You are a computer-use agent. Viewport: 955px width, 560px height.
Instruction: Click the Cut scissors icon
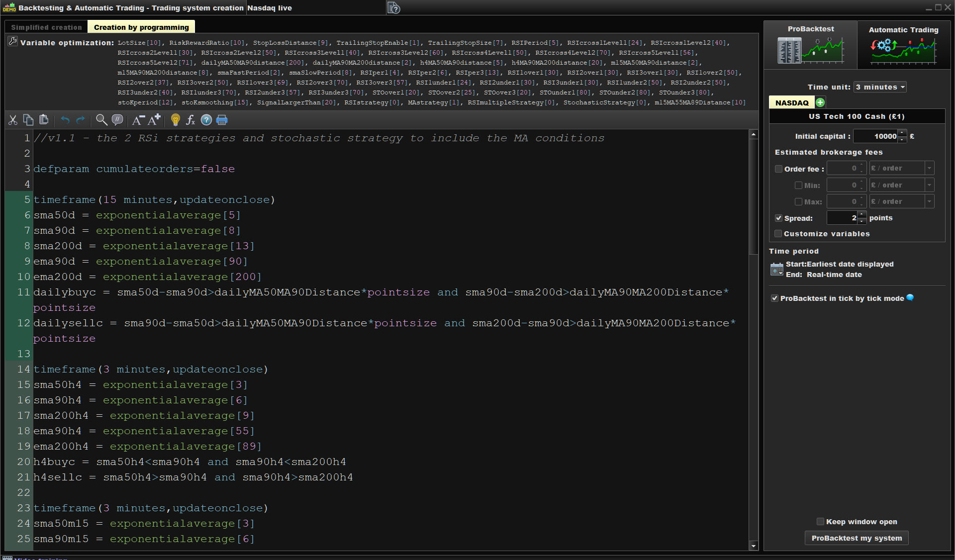click(x=13, y=120)
